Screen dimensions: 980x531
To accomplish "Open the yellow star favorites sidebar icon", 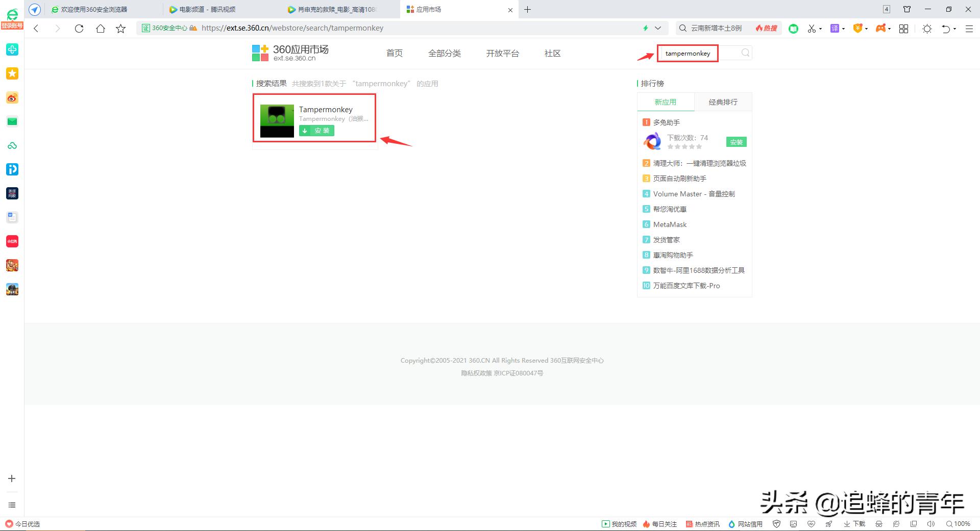I will tap(12, 73).
